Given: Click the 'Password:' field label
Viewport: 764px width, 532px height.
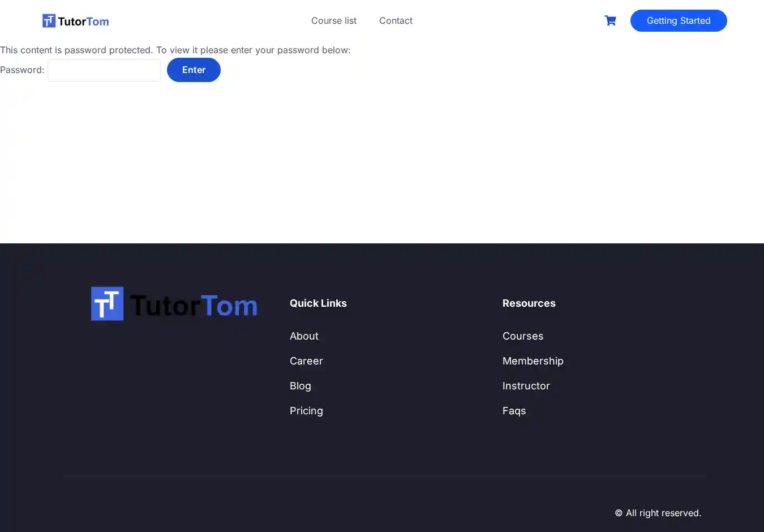Looking at the screenshot, I should click(x=22, y=70).
